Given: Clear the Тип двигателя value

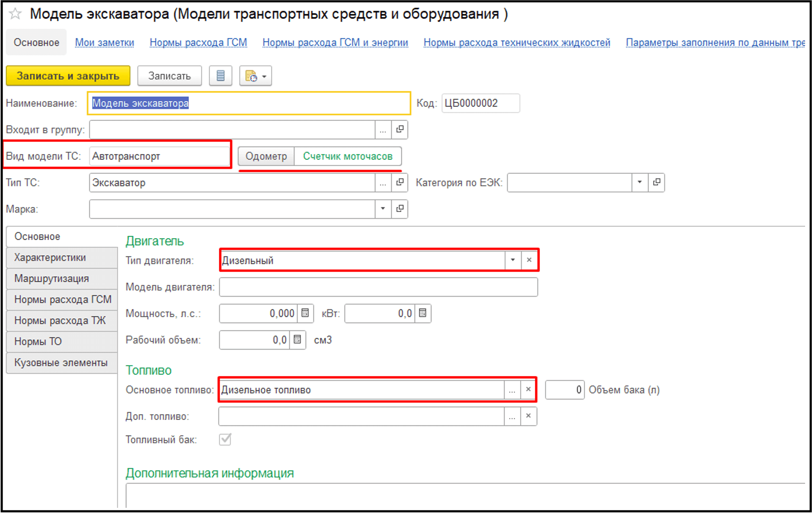Looking at the screenshot, I should click(x=529, y=260).
